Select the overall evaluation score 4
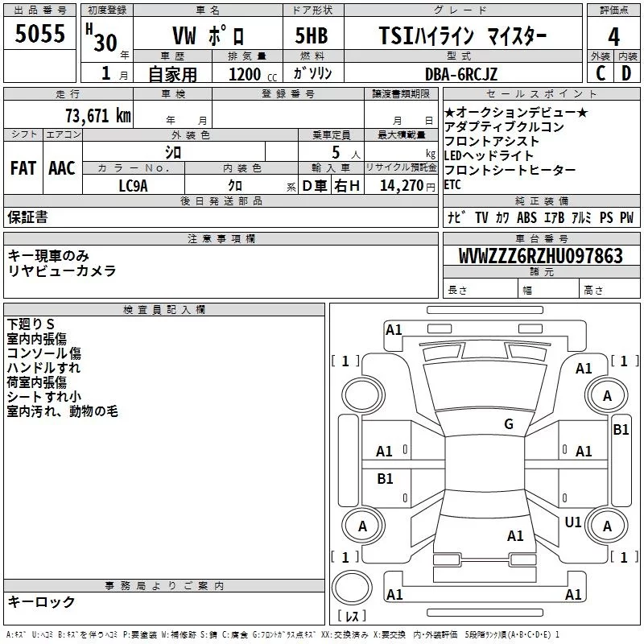Screen dimensions: 644x644 [x=613, y=36]
